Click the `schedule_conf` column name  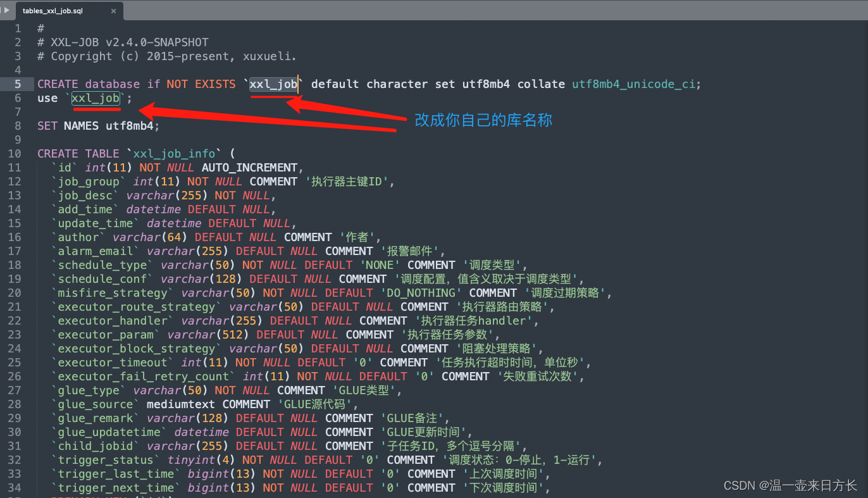(102, 279)
